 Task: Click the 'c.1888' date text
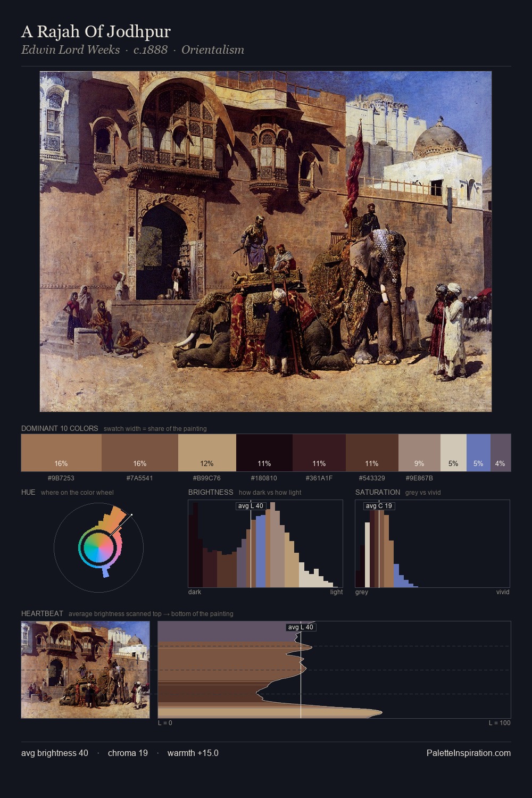click(x=151, y=49)
